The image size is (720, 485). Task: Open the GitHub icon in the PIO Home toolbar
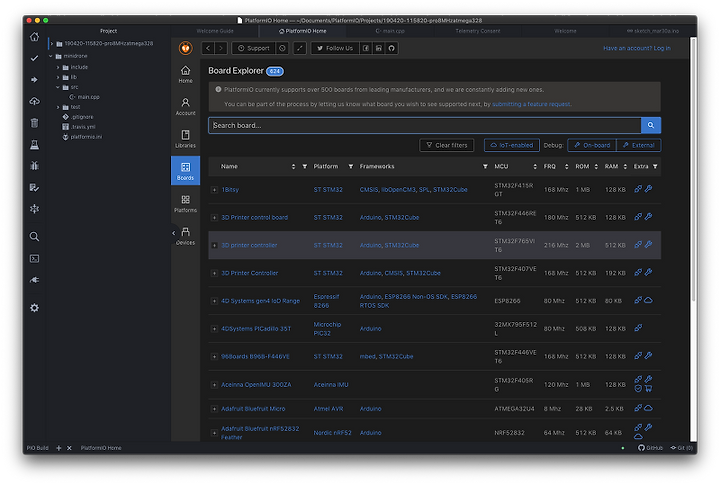click(391, 48)
